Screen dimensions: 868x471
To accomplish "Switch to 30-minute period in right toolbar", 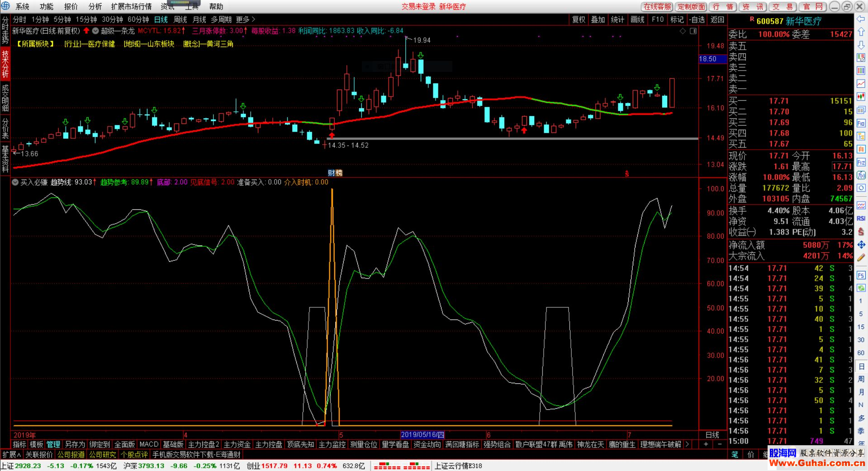I will pos(861,340).
